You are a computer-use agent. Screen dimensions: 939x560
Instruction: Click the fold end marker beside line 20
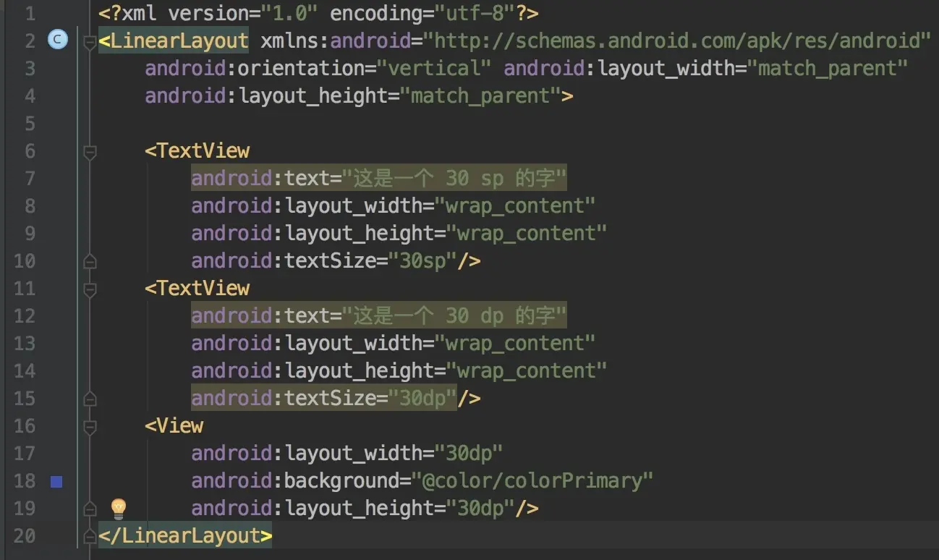tap(88, 535)
